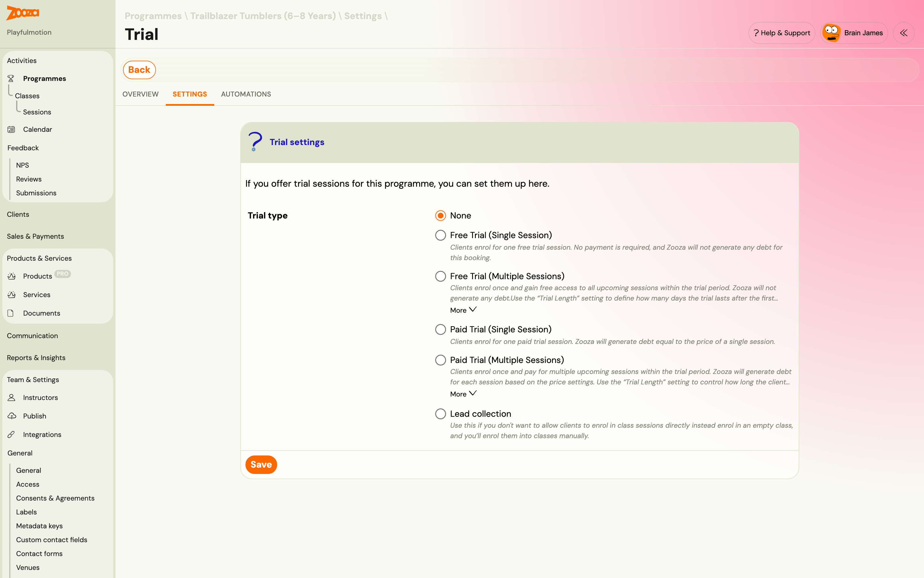Viewport: 924px width, 578px height.
Task: Open the Automations tab
Action: [246, 94]
